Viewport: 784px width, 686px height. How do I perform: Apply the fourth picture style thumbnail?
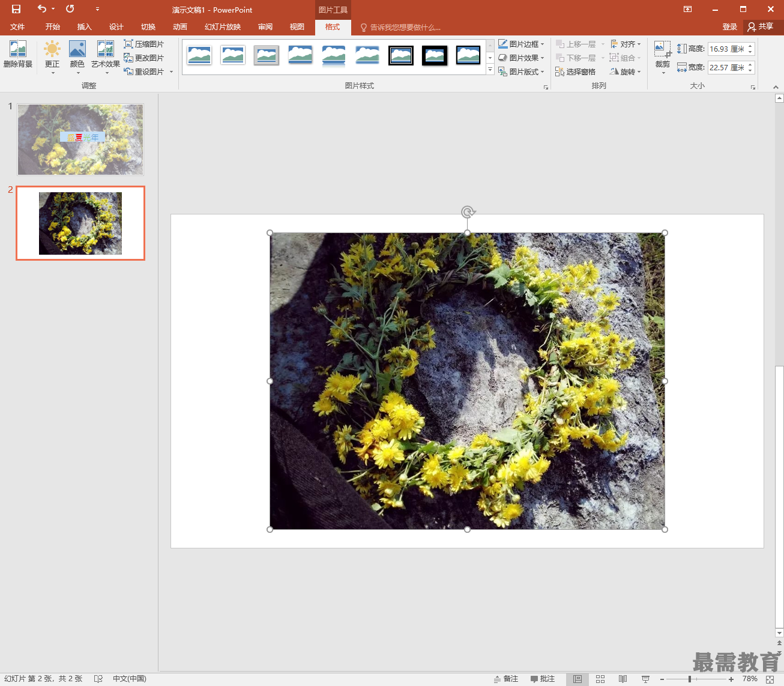300,55
